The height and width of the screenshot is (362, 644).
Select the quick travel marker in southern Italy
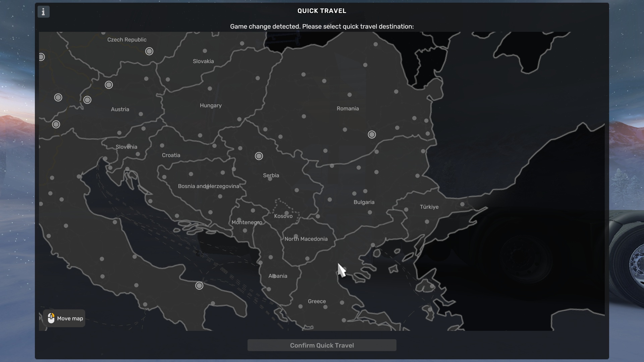199,286
